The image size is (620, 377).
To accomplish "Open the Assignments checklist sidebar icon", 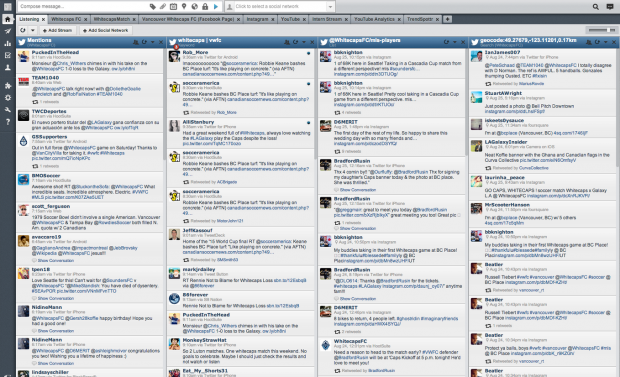I will coord(7,55).
